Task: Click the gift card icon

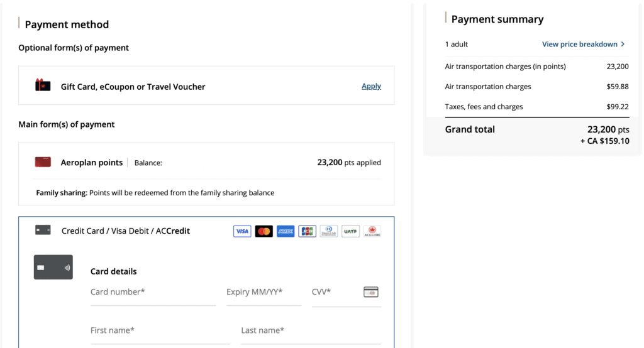Action: (x=43, y=85)
